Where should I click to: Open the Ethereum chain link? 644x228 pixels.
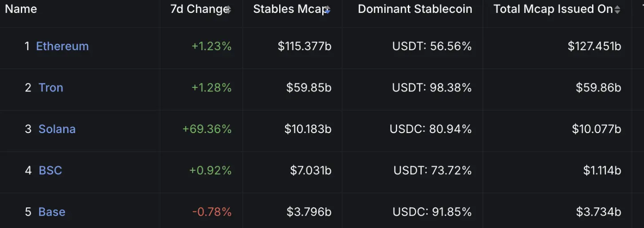62,46
